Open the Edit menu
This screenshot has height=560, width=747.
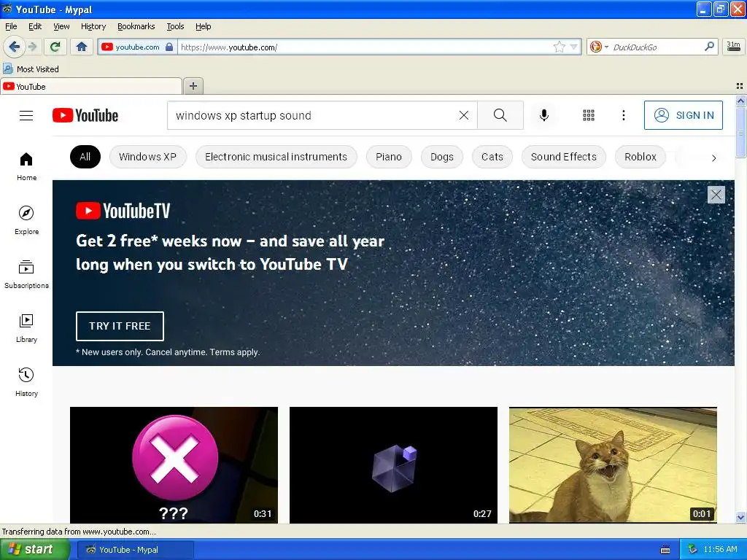pos(35,26)
